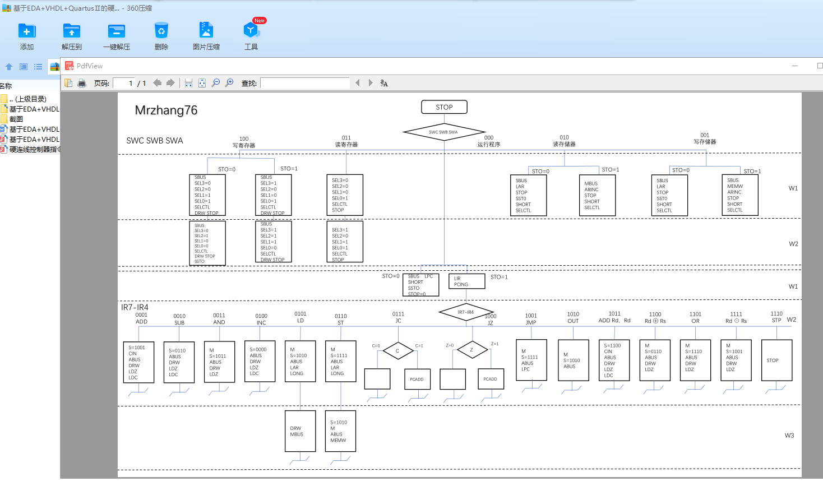The height and width of the screenshot is (504, 823).
Task: Add files using the 添加 icon
Action: pyautogui.click(x=26, y=34)
